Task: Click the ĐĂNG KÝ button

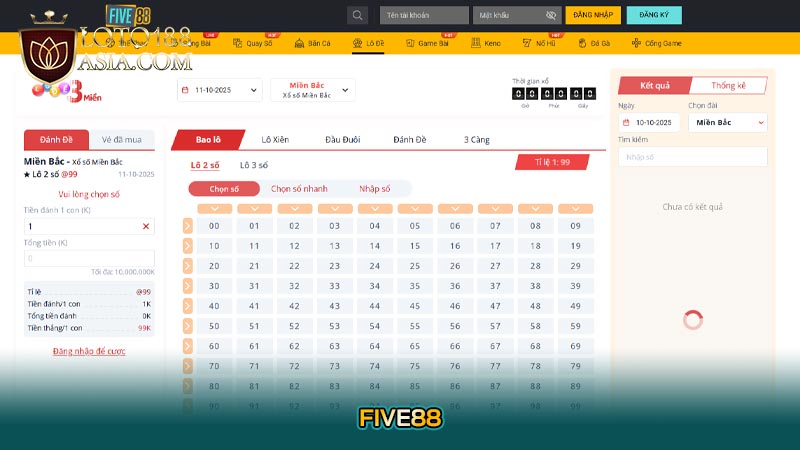Action: point(654,15)
